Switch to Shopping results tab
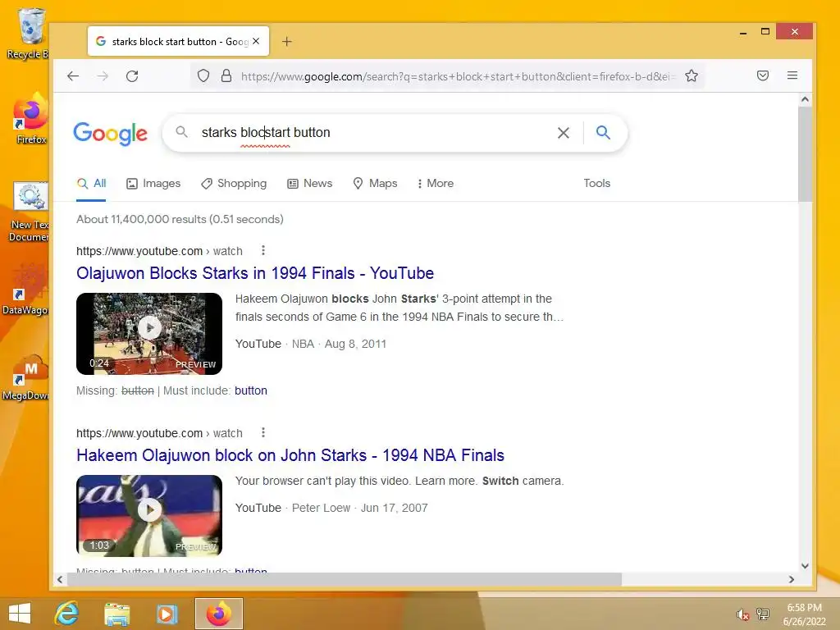Viewport: 840px width, 630px height. click(234, 183)
